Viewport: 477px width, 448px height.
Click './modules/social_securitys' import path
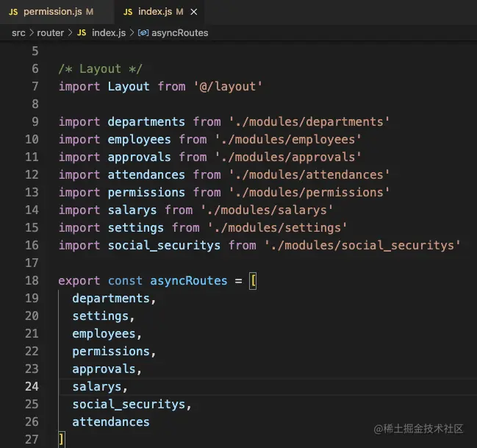[x=362, y=246]
